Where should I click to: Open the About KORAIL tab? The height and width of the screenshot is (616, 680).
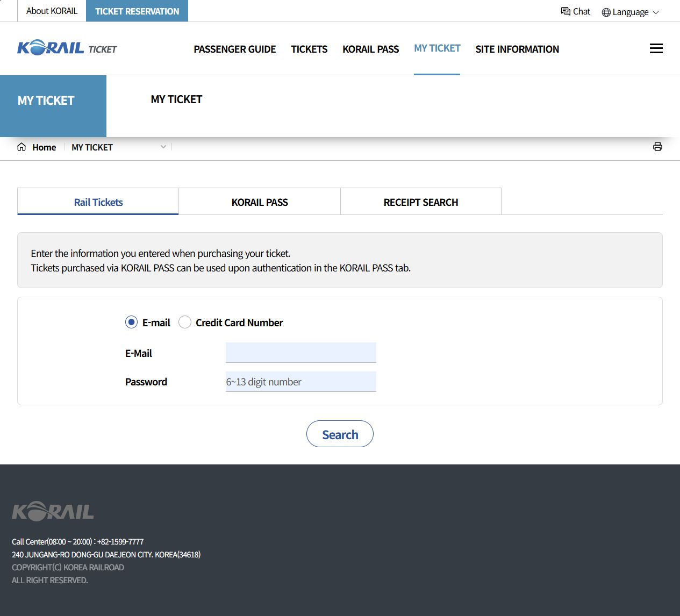(52, 11)
